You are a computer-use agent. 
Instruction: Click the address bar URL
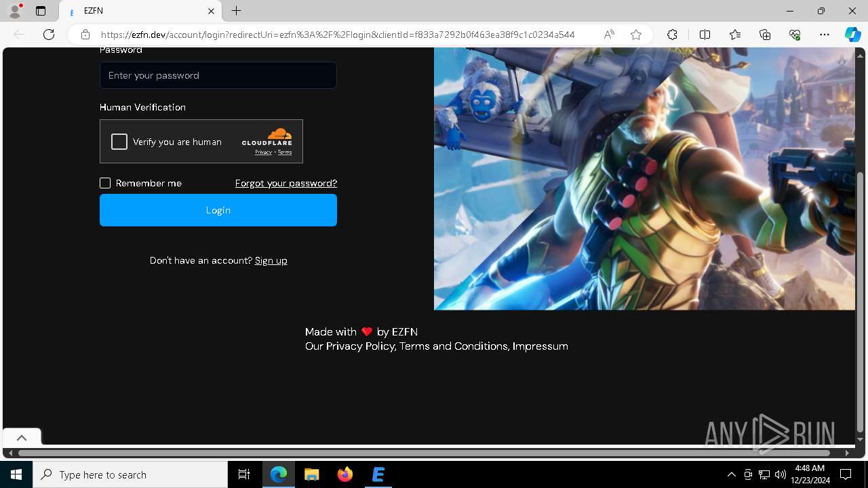coord(338,35)
